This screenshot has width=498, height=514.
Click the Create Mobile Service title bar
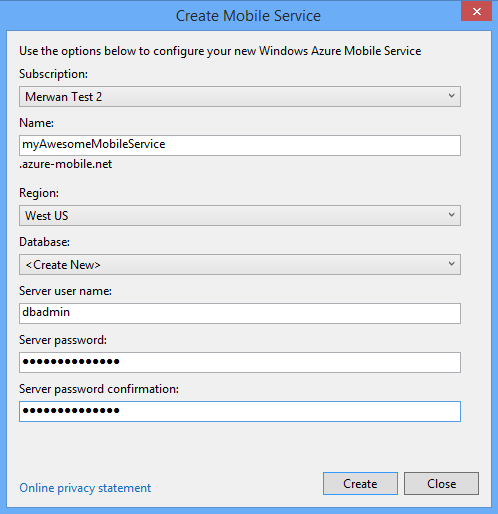click(x=248, y=16)
